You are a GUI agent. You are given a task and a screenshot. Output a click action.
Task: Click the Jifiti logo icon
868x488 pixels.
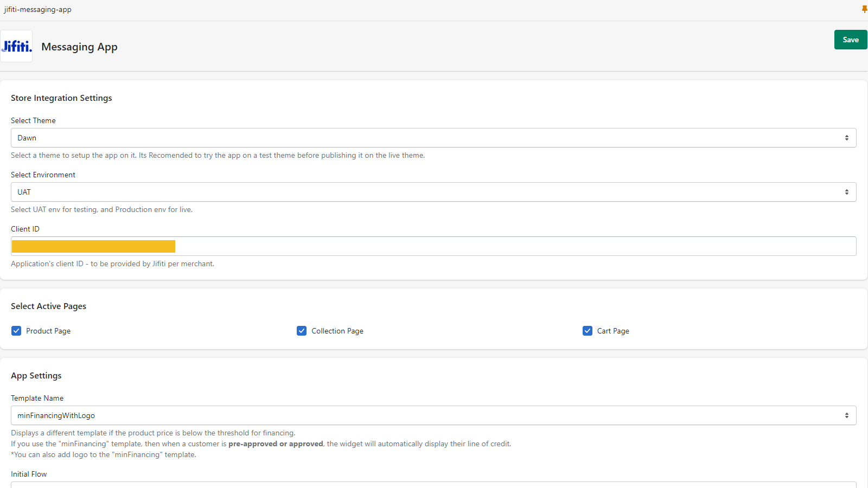[16, 46]
